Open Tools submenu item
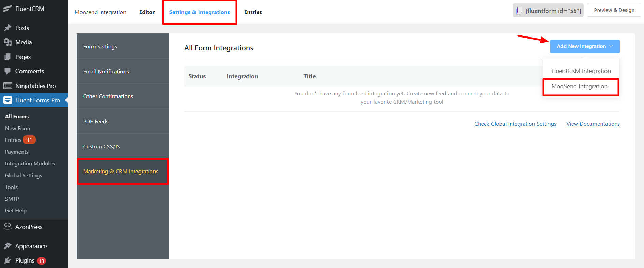The width and height of the screenshot is (644, 268). (11, 187)
